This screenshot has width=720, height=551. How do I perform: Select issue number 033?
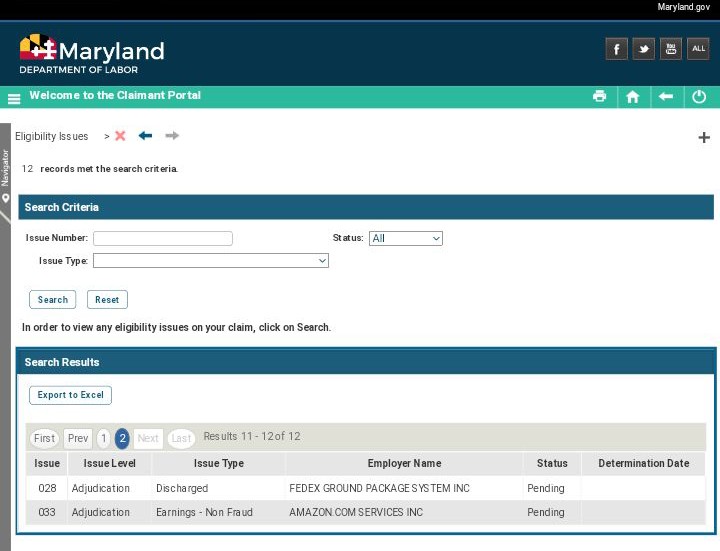pos(47,512)
